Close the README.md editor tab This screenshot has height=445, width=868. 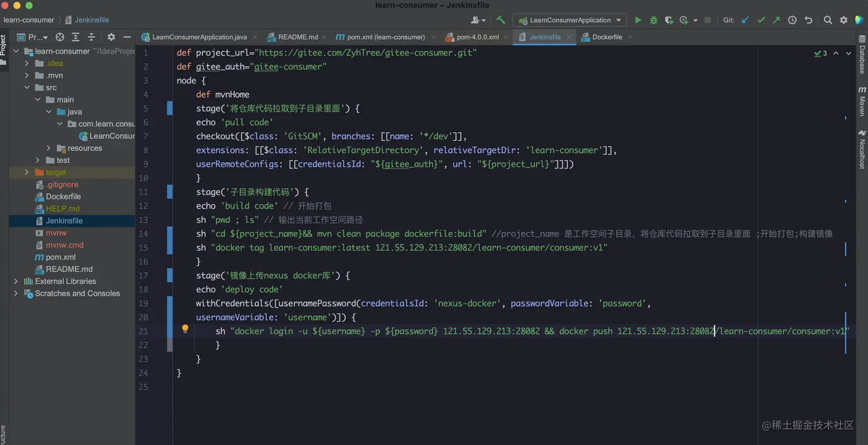pyautogui.click(x=324, y=37)
